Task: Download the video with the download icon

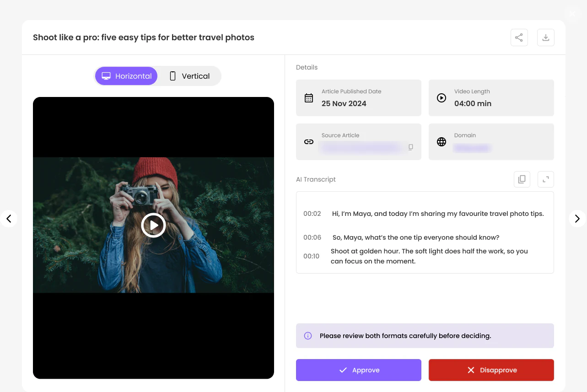Action: pyautogui.click(x=546, y=38)
